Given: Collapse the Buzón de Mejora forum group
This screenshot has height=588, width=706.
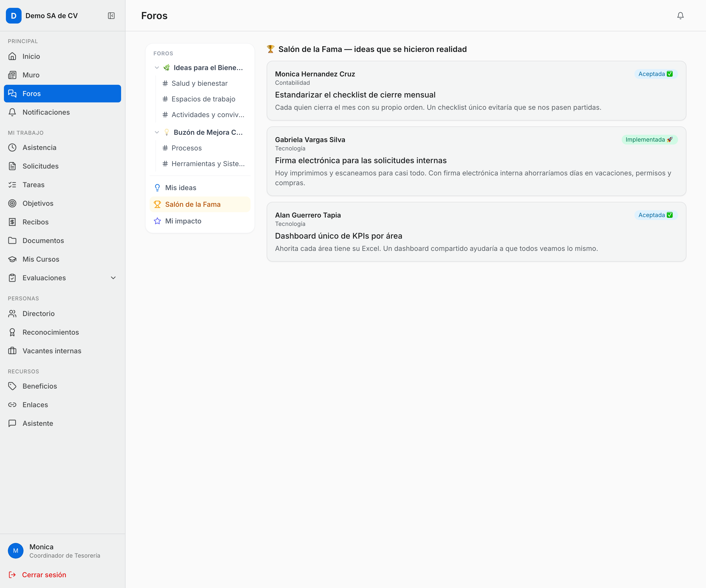Looking at the screenshot, I should pos(157,132).
